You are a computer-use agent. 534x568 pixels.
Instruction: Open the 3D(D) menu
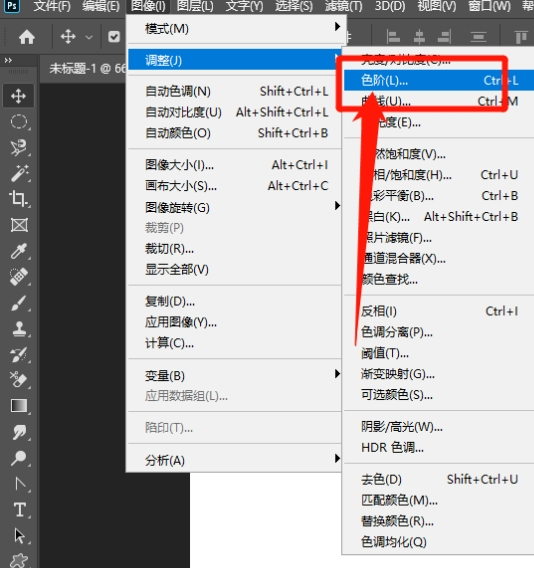pos(390,6)
